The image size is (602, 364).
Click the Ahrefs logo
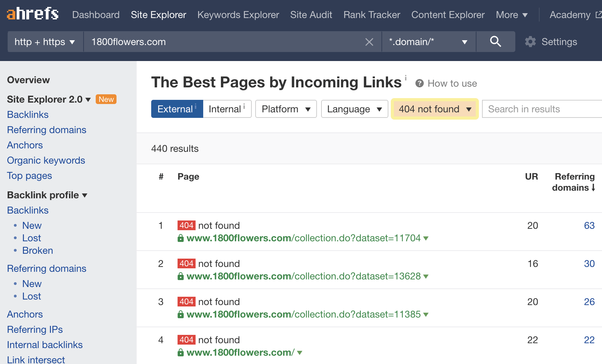33,14
